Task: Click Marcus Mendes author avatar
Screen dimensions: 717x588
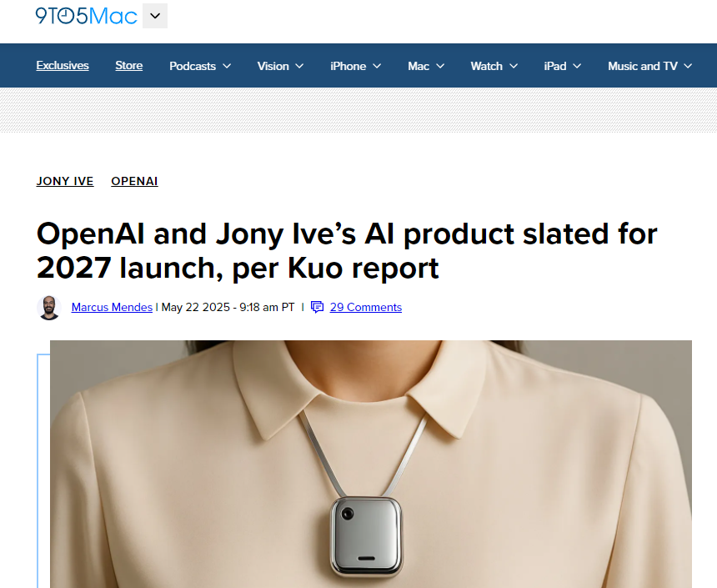Action: [x=49, y=307]
